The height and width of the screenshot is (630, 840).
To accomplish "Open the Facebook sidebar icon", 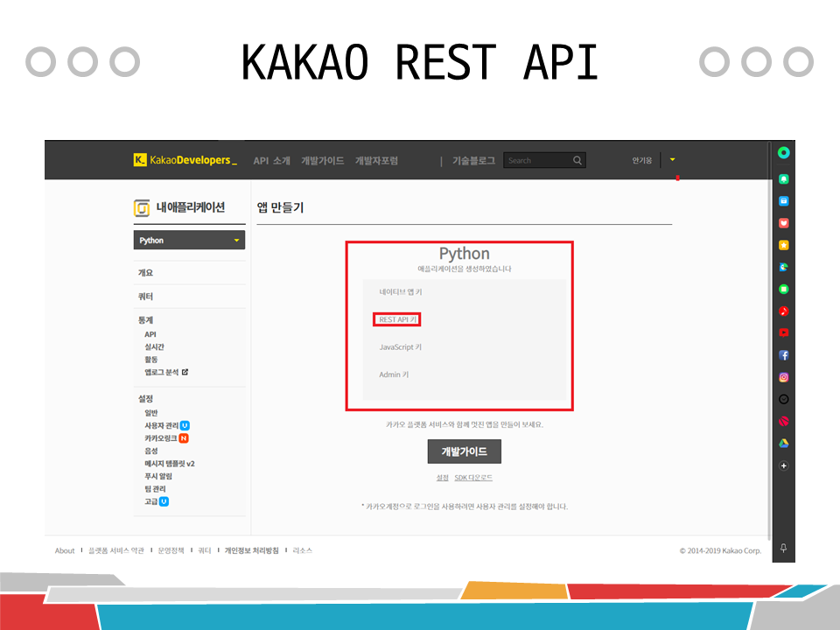I will click(x=783, y=355).
